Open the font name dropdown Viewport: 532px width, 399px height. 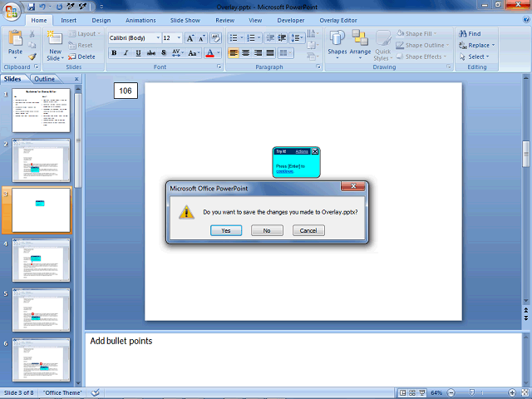coord(158,37)
